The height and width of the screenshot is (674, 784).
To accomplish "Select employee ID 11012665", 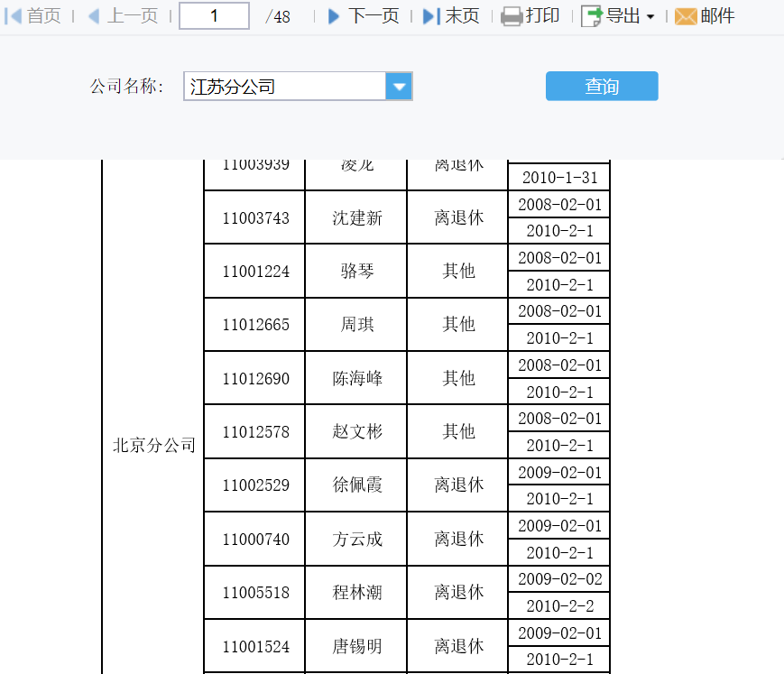I will click(255, 325).
